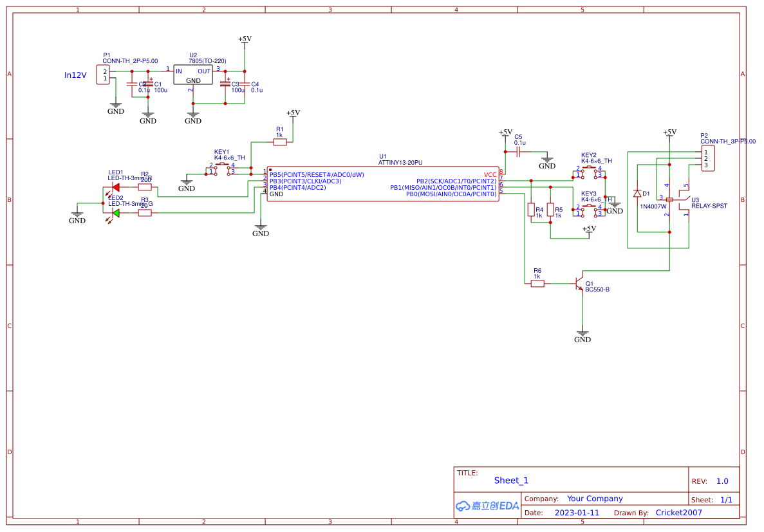Screen dimensions: 764x532
Task: Select the GND symbol below Q1
Action: (582, 335)
